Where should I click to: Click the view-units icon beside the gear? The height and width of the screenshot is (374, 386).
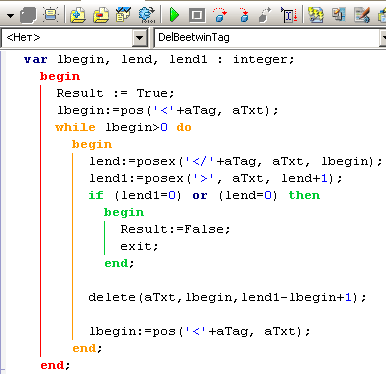(124, 15)
